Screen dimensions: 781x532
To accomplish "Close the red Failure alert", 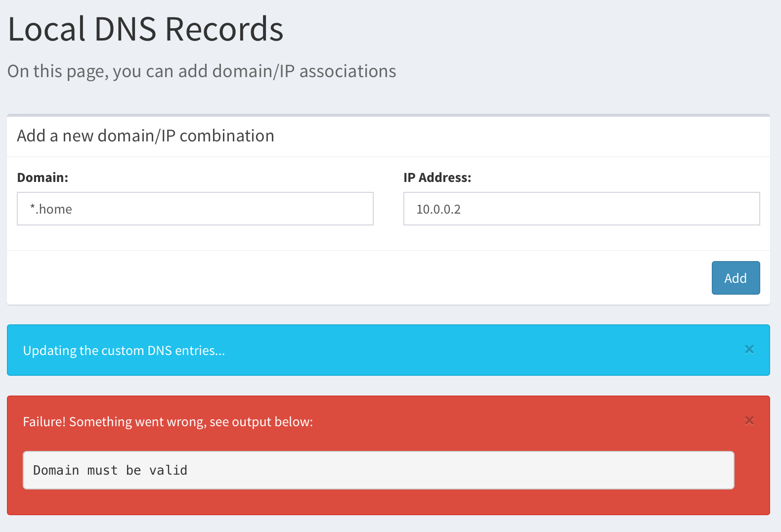I will click(x=749, y=421).
